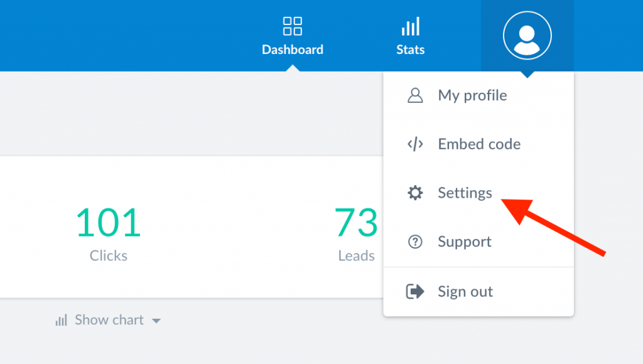
Task: Click the 73 Leads statistic
Action: pyautogui.click(x=356, y=234)
